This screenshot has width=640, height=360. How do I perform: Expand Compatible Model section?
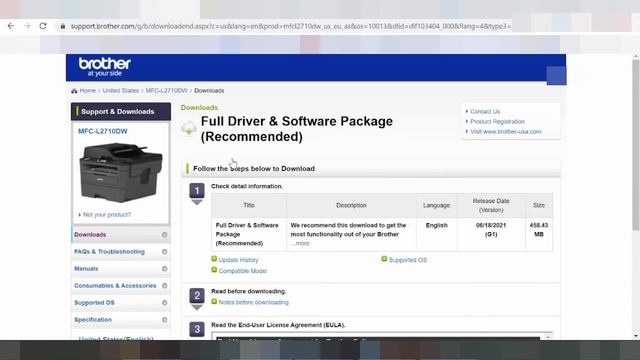point(242,271)
